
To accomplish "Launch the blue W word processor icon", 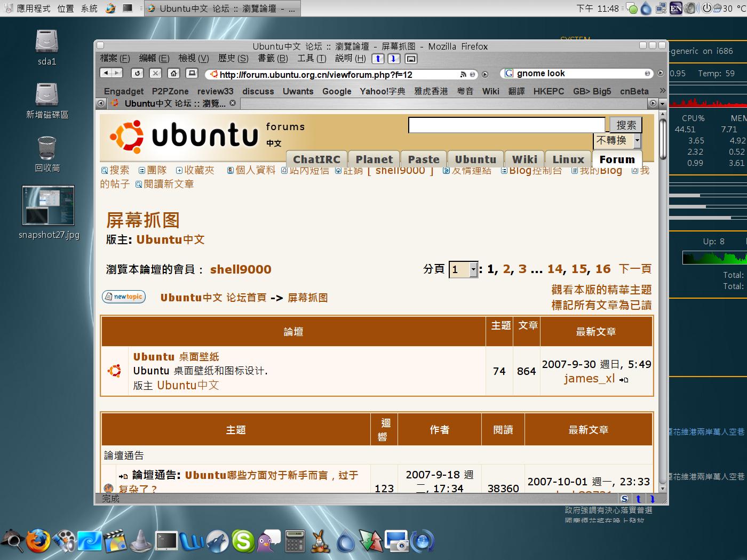I will tap(192, 541).
